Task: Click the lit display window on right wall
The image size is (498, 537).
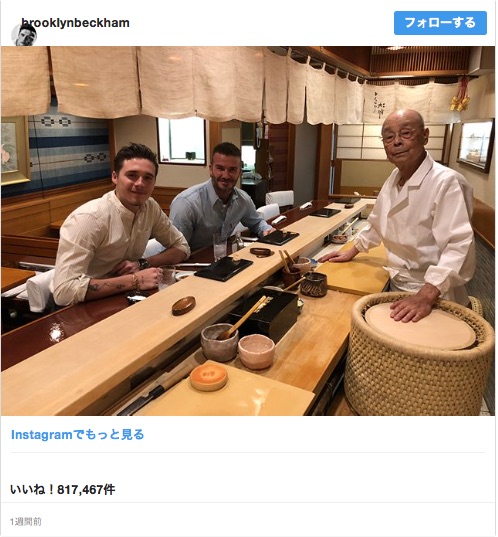Action: click(476, 146)
